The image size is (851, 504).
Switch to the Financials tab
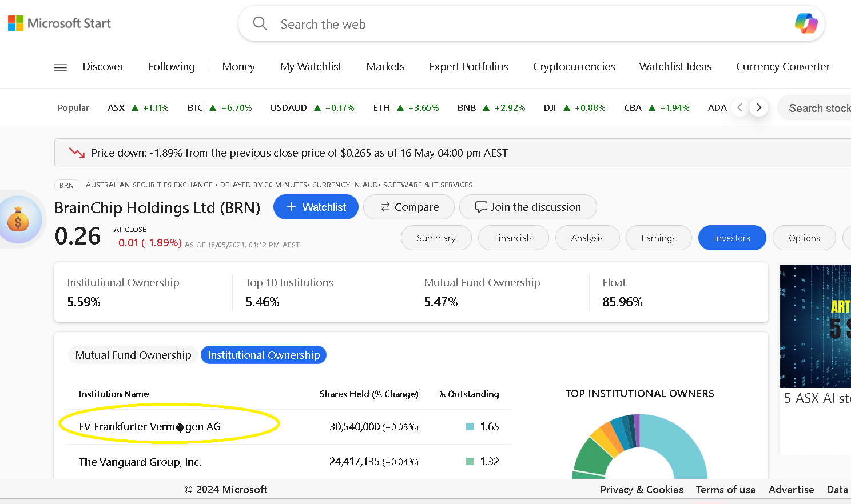pyautogui.click(x=513, y=238)
